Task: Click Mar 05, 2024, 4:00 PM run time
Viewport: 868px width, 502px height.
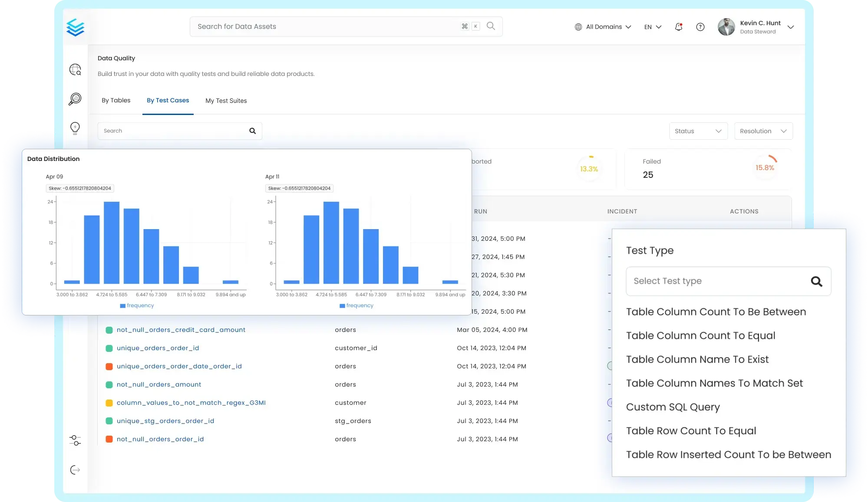Action: [x=492, y=330]
